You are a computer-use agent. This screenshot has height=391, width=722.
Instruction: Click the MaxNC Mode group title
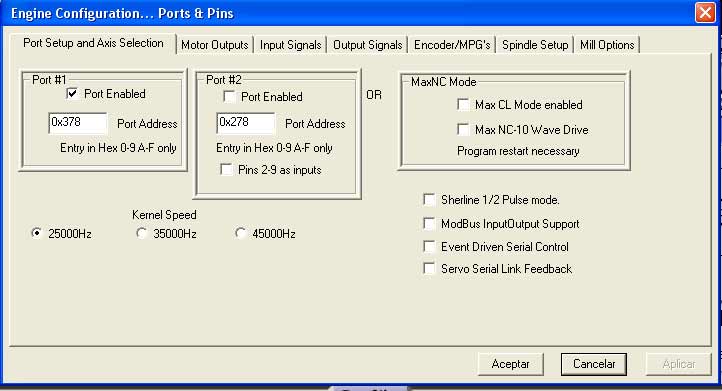(443, 82)
